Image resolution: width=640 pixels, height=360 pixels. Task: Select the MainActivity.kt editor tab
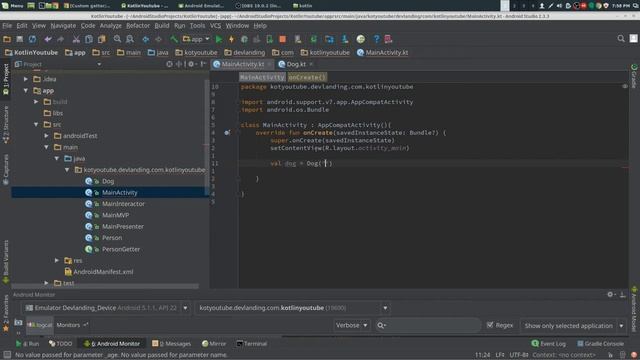coord(242,64)
